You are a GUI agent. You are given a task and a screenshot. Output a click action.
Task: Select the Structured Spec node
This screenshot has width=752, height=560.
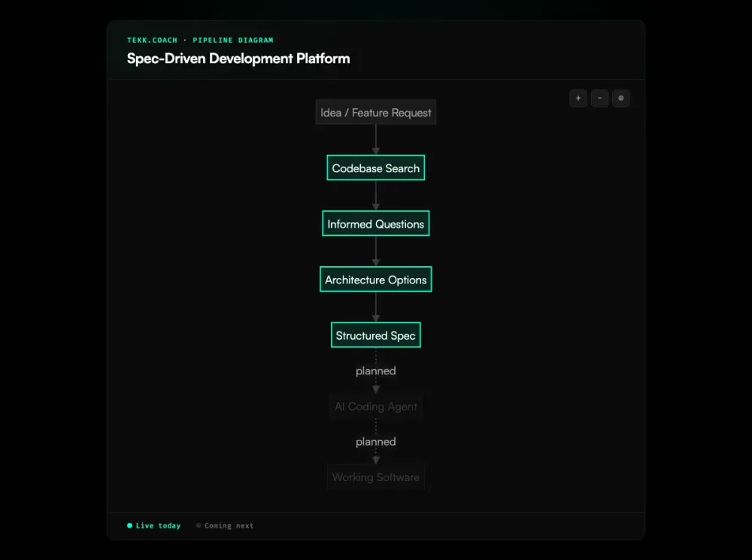pyautogui.click(x=375, y=334)
